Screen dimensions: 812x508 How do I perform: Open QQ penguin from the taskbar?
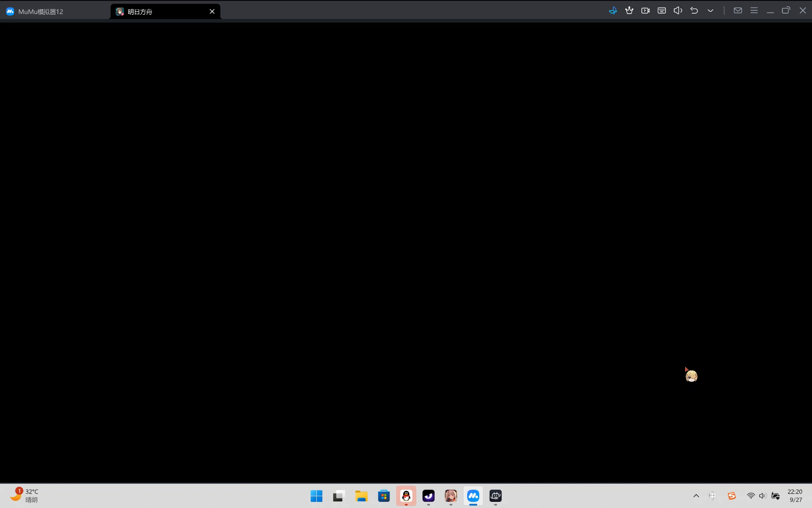click(406, 496)
